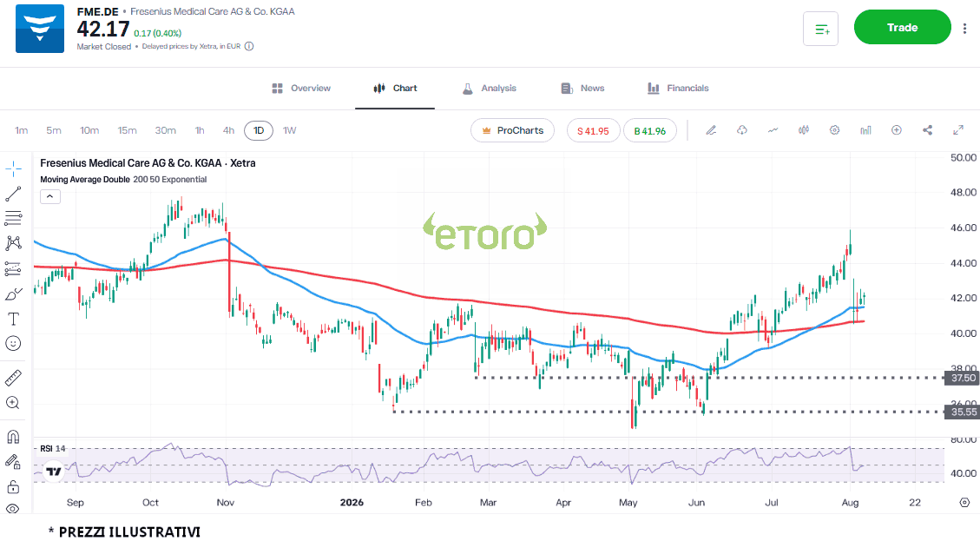Open the three-dot more options menu
This screenshot has width=980, height=541.
point(965,28)
